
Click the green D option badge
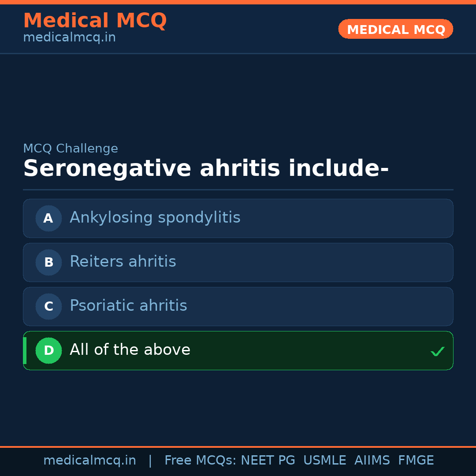point(48,350)
